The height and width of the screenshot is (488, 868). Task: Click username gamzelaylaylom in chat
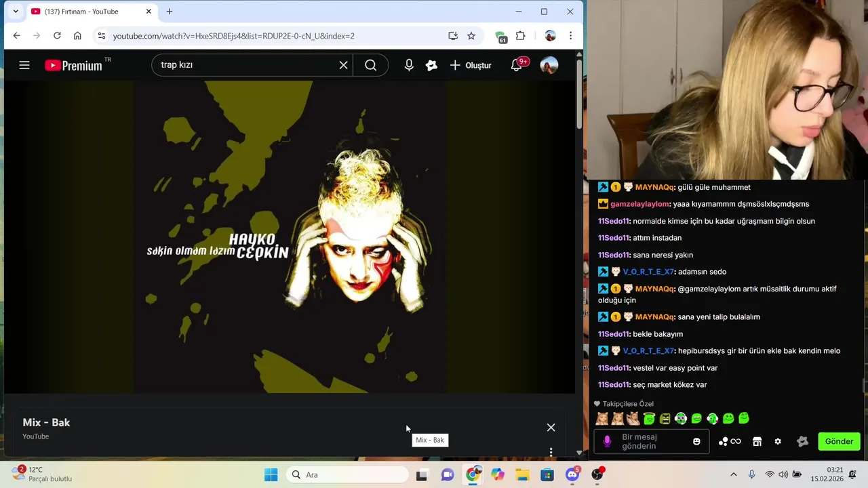point(639,204)
